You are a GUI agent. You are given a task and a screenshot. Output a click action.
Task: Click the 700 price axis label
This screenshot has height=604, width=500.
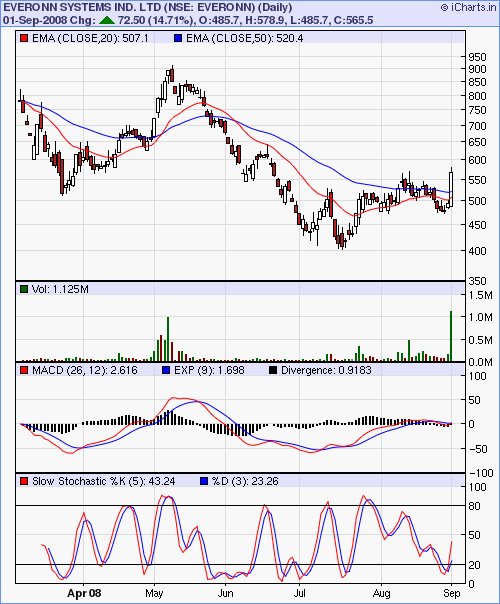click(477, 126)
